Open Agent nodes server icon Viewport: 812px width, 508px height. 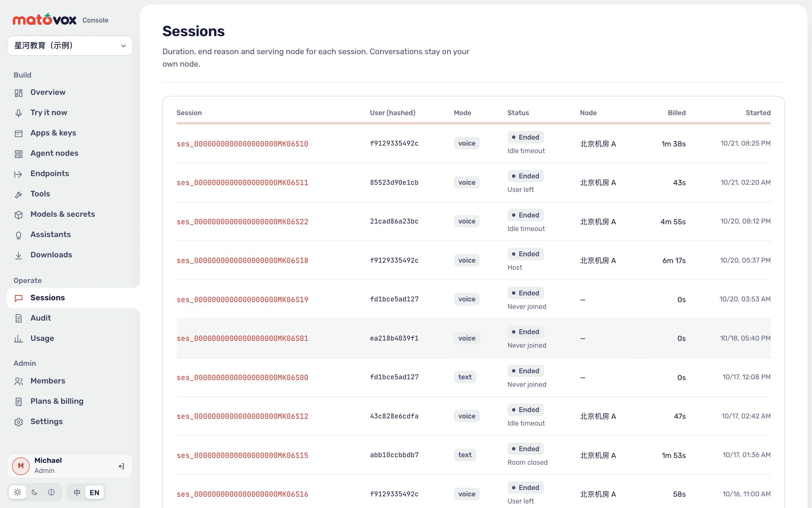[x=18, y=154]
